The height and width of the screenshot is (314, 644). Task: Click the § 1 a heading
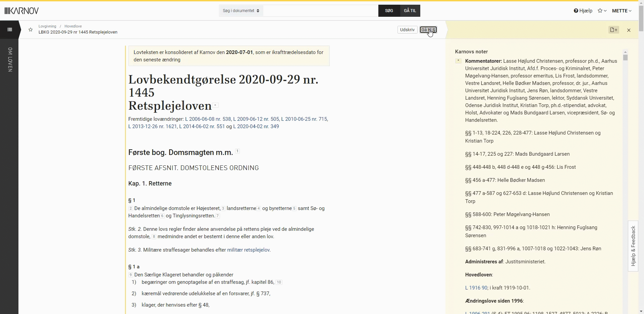[134, 267]
